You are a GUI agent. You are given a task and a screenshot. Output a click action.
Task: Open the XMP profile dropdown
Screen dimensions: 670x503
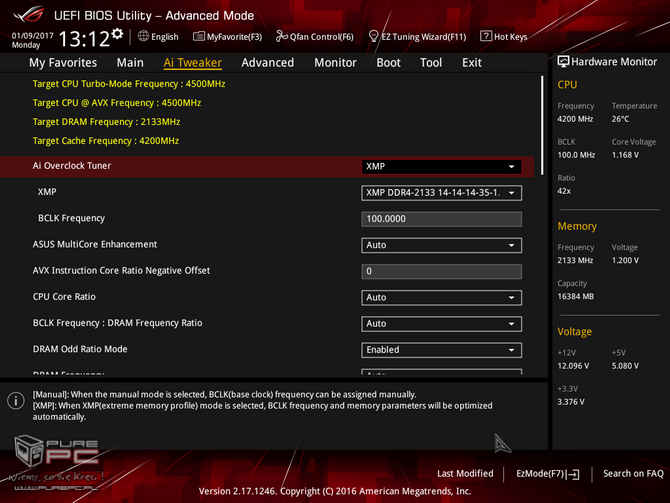(x=441, y=193)
